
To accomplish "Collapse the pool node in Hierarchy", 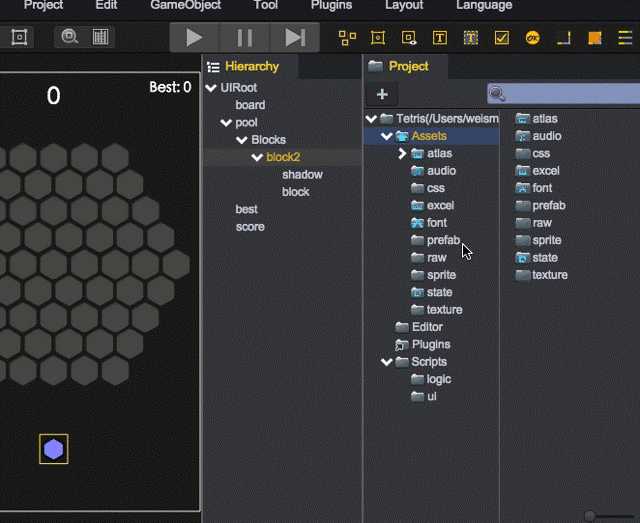I will (x=226, y=122).
